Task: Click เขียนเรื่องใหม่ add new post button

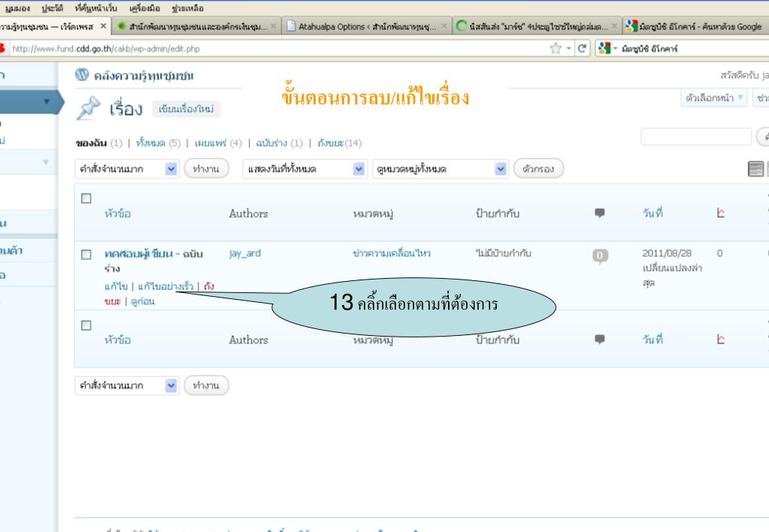Action: click(x=186, y=109)
